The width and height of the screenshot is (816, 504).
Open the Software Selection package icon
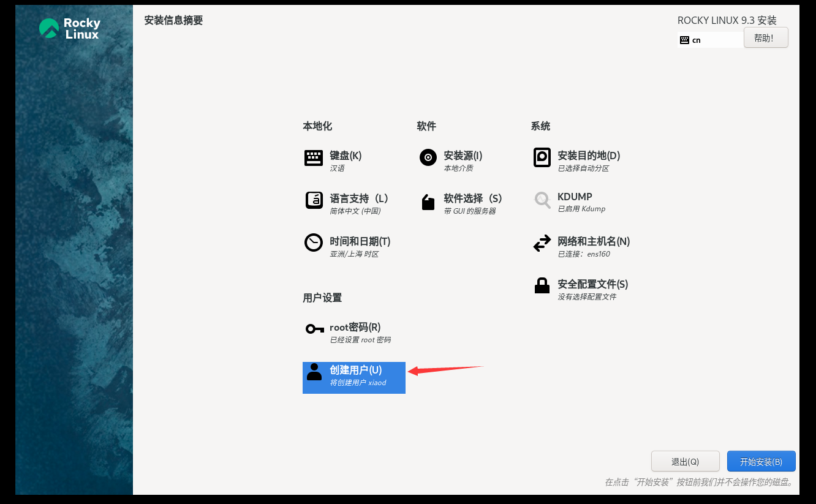[x=428, y=202]
